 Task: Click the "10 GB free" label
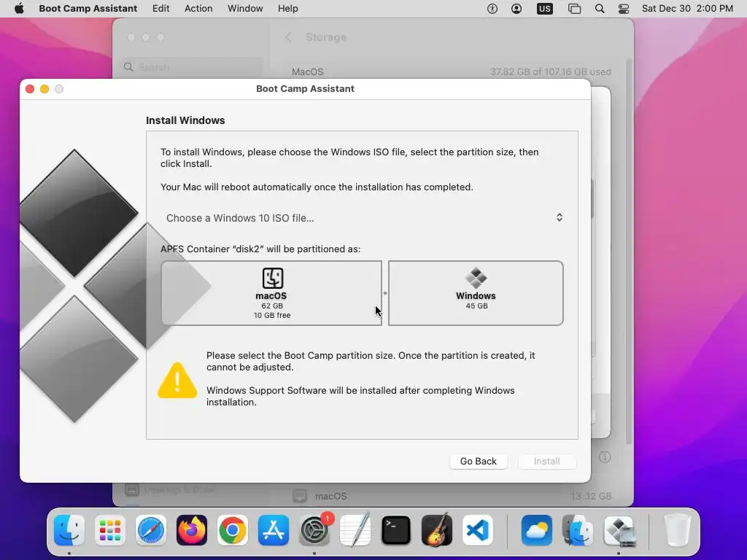pyautogui.click(x=272, y=315)
